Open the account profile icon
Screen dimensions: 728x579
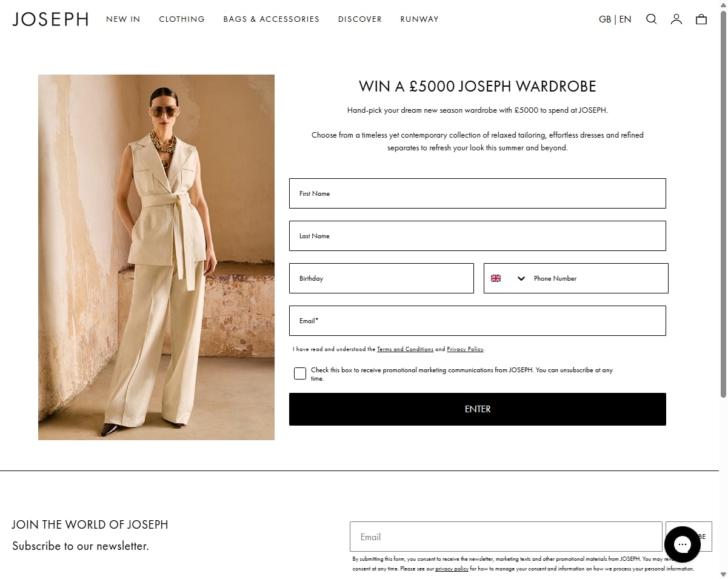tap(676, 19)
